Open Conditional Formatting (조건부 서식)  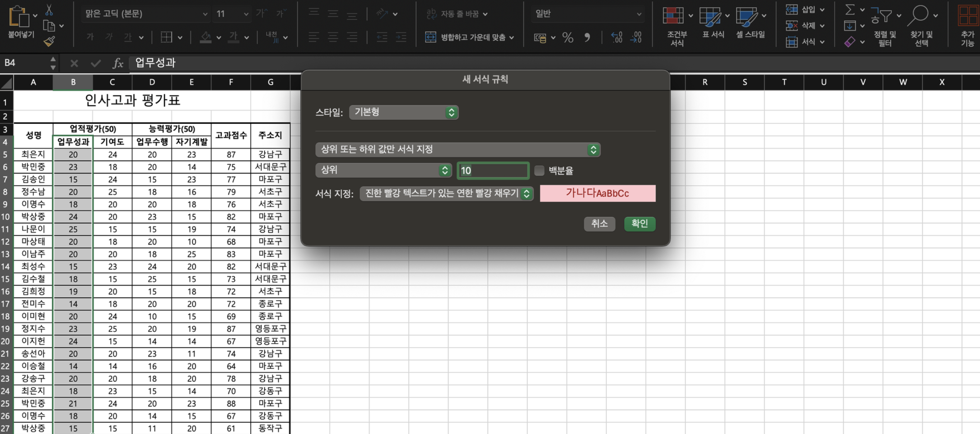[673, 16]
